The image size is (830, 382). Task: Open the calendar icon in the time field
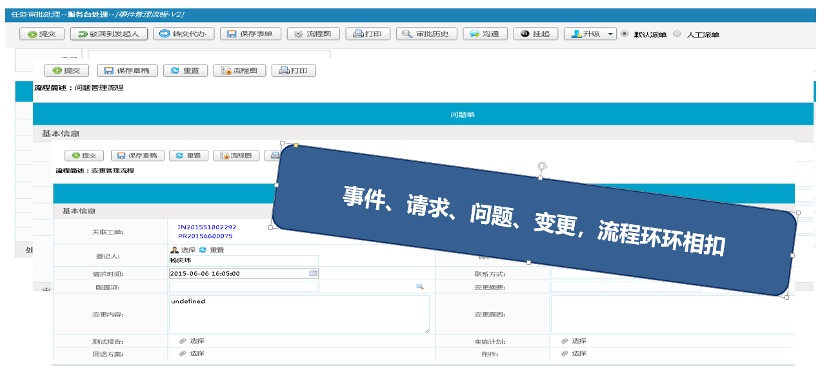(x=313, y=274)
